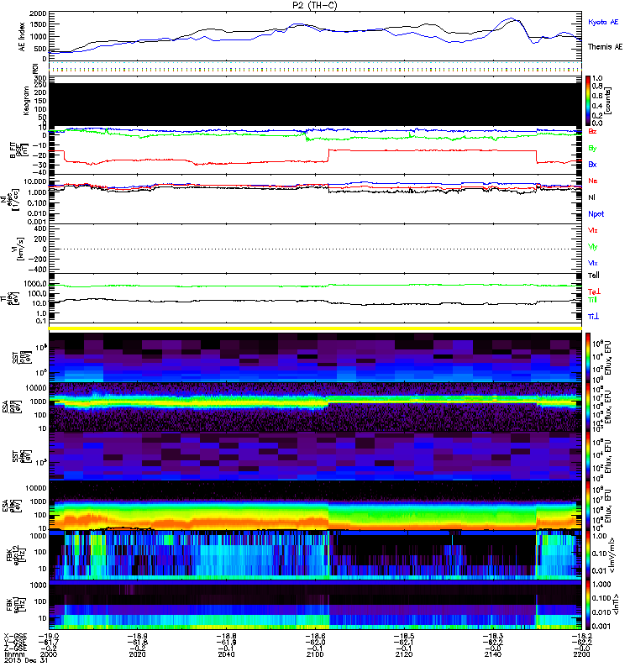Click the red Bz step at 2103
The height and width of the screenshot is (672, 630).
(x=328, y=155)
